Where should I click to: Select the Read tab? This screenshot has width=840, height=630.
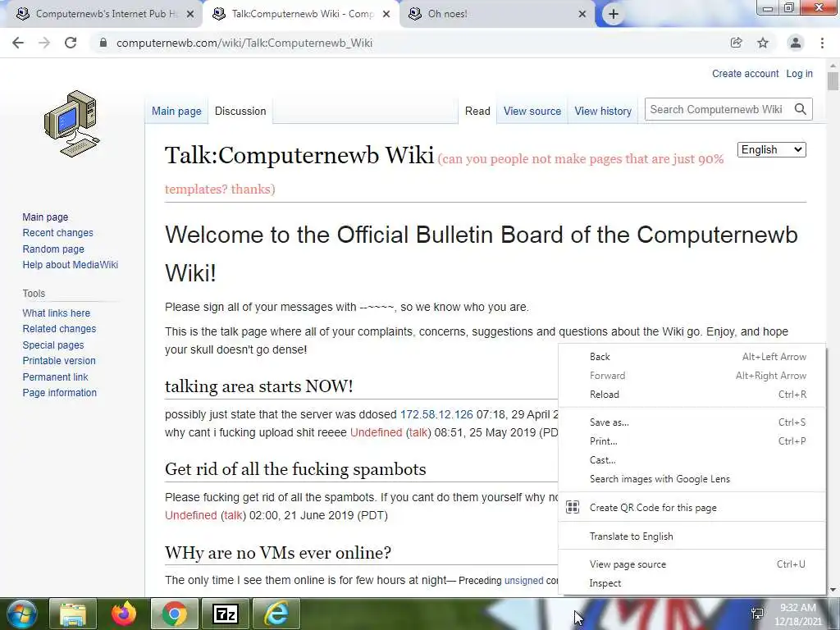[x=477, y=111]
